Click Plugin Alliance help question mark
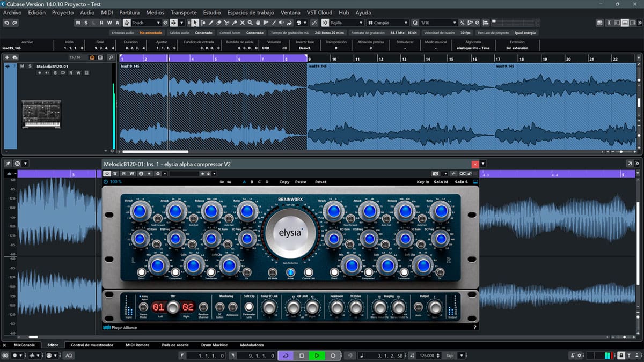 click(x=474, y=327)
